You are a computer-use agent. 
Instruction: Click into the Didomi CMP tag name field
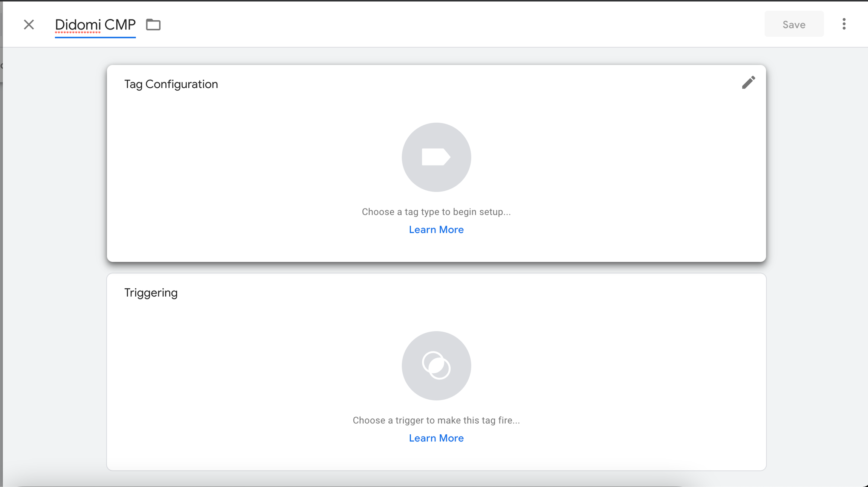point(95,25)
